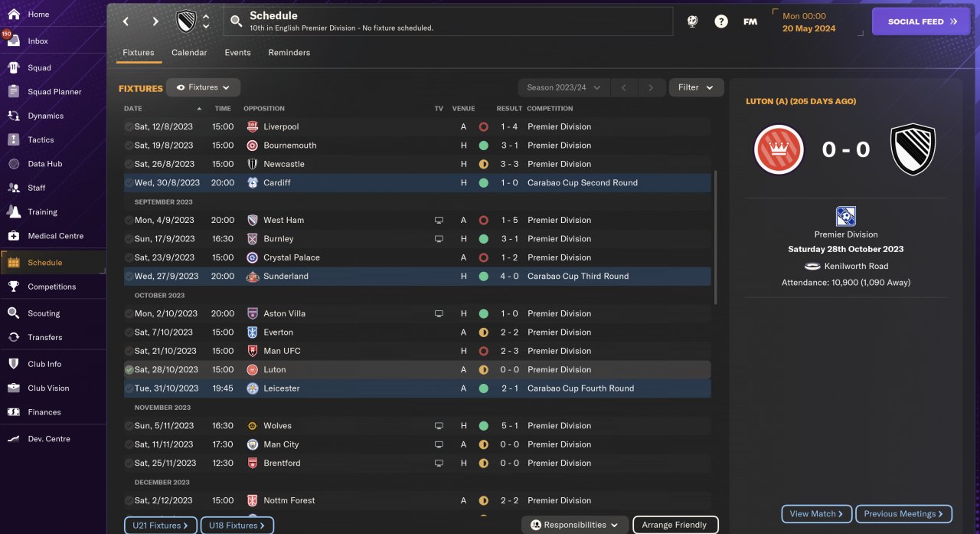Open the Fixtures view dropdown
The image size is (980, 534).
[204, 87]
